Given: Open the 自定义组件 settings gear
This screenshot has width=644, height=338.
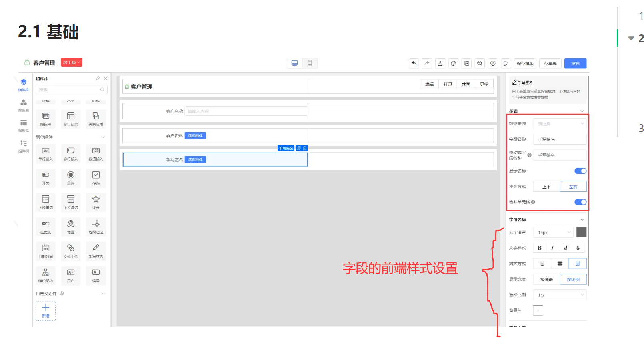Looking at the screenshot, I should [62, 293].
